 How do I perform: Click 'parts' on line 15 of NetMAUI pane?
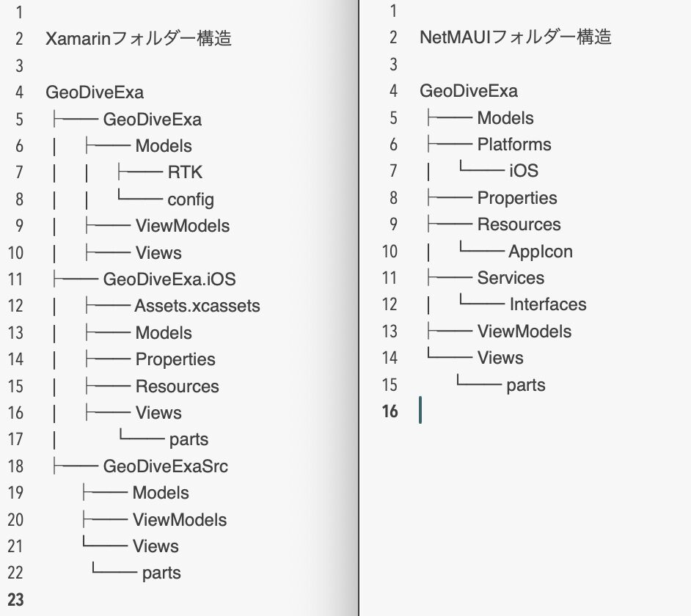point(526,385)
